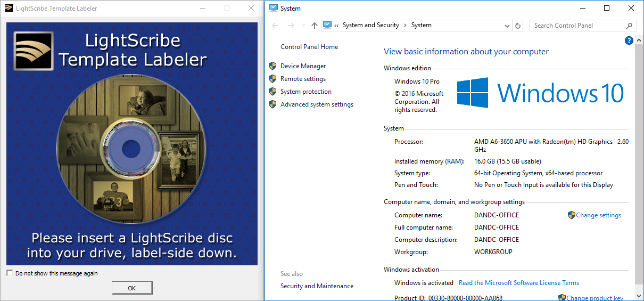Open Device Manager link
The image size is (644, 301).
pyautogui.click(x=303, y=66)
